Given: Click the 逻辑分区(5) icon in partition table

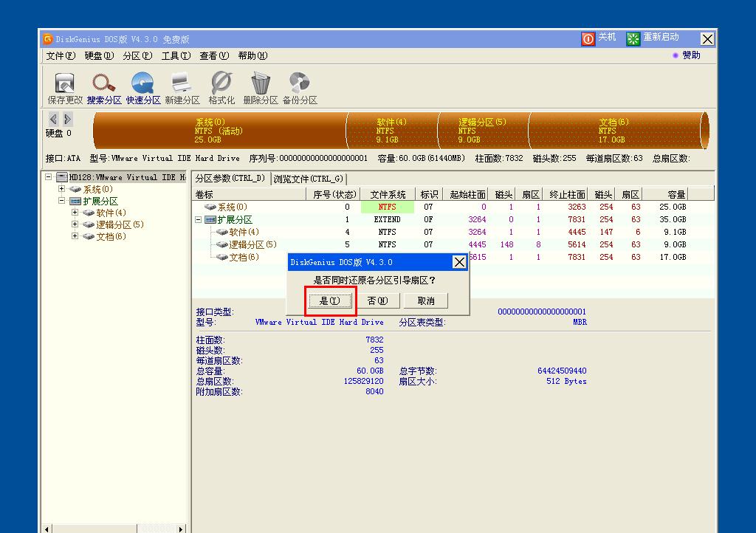Looking at the screenshot, I should pos(221,245).
